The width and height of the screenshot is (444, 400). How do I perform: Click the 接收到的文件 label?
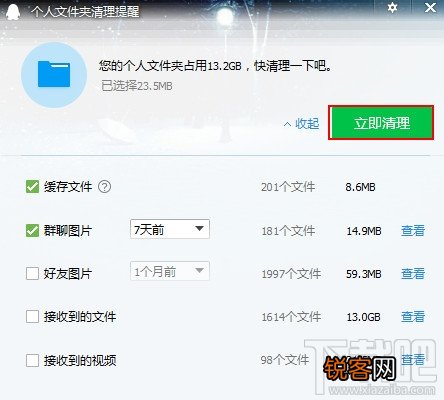coord(80,317)
